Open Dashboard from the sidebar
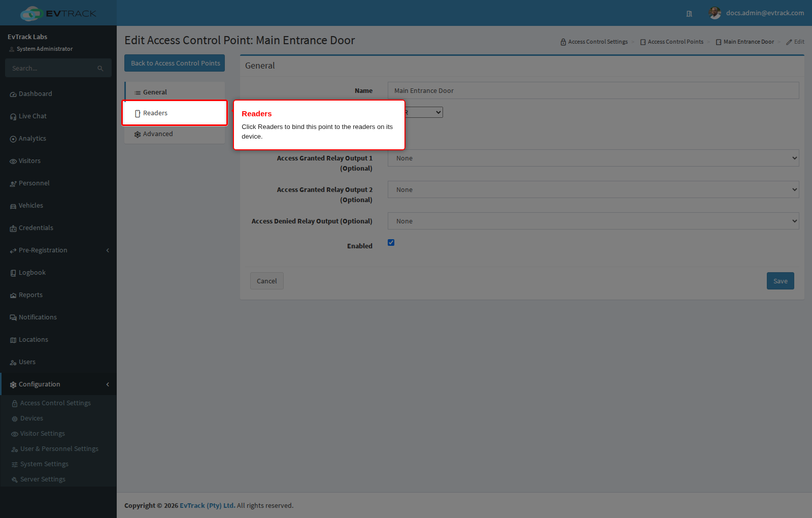812x518 pixels. (x=58, y=94)
